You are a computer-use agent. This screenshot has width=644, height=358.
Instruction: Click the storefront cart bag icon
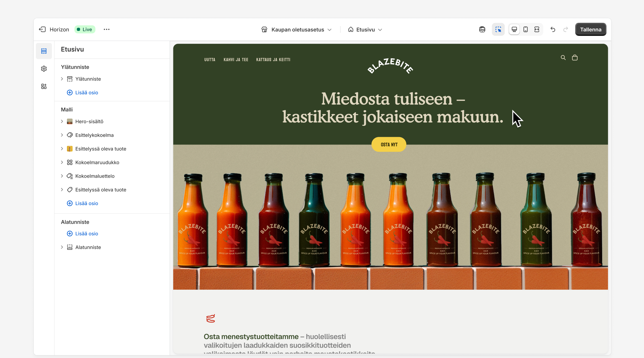[x=575, y=58]
